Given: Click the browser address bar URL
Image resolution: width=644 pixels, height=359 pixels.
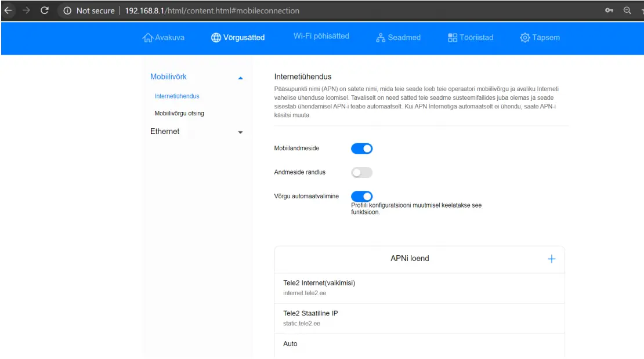Looking at the screenshot, I should 212,10.
